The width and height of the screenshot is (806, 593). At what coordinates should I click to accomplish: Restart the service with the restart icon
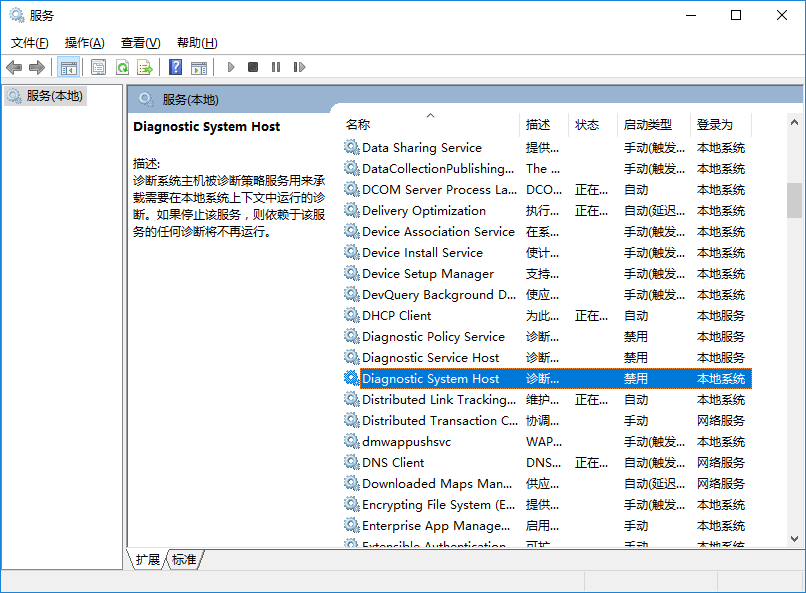coord(298,67)
